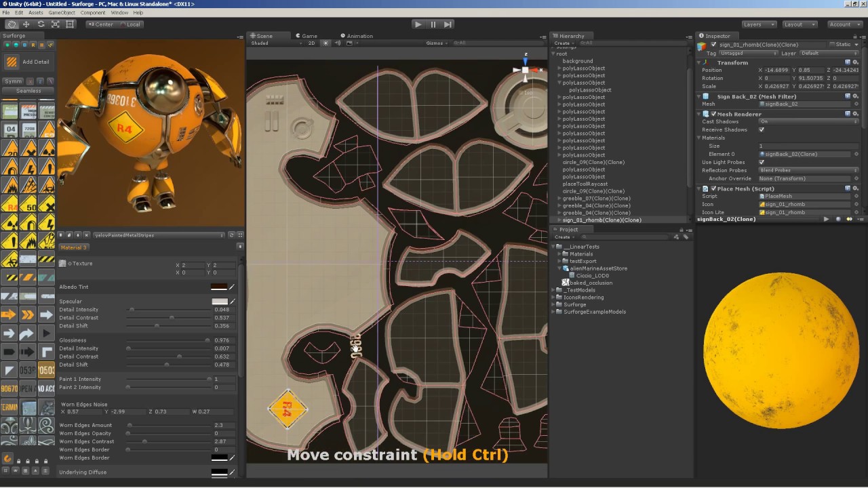The image size is (868, 488).
Task: Click the Step frame button
Action: click(x=448, y=24)
